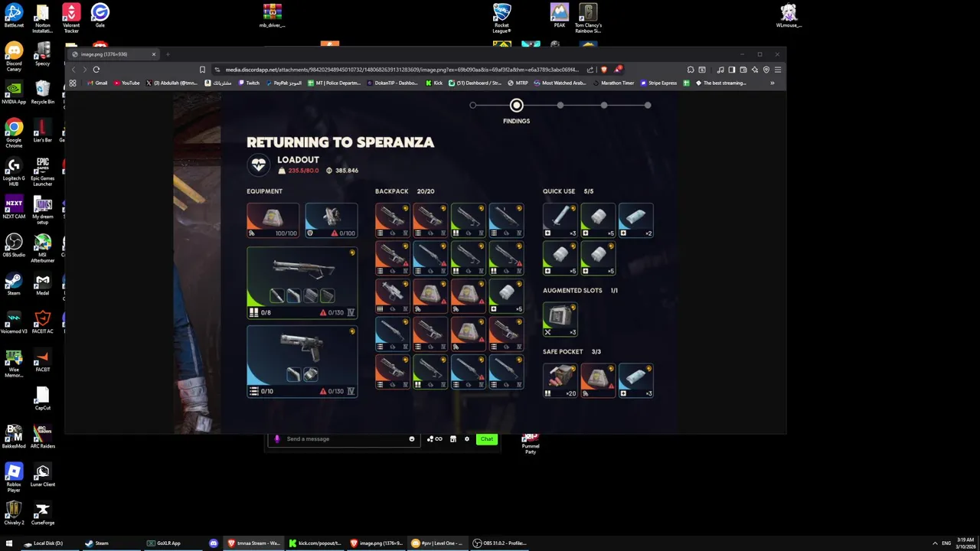
Task: Open the OBS Studio desktop icon
Action: 14,246
